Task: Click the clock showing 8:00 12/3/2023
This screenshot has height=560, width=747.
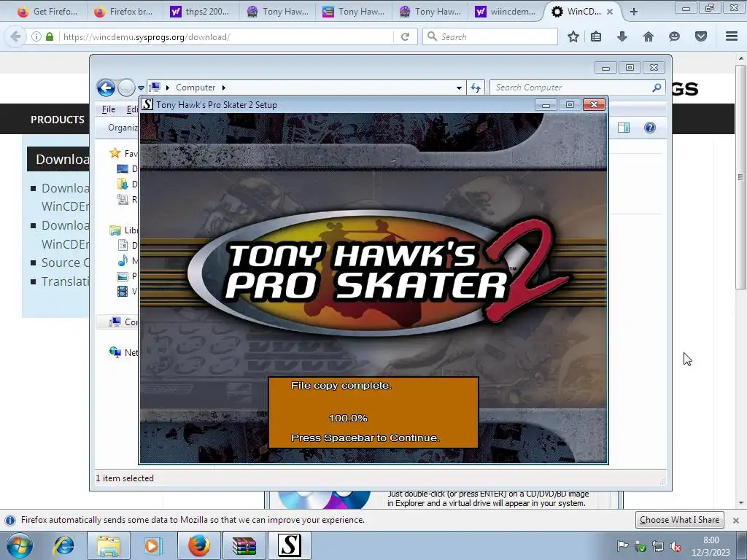Action: tap(711, 546)
